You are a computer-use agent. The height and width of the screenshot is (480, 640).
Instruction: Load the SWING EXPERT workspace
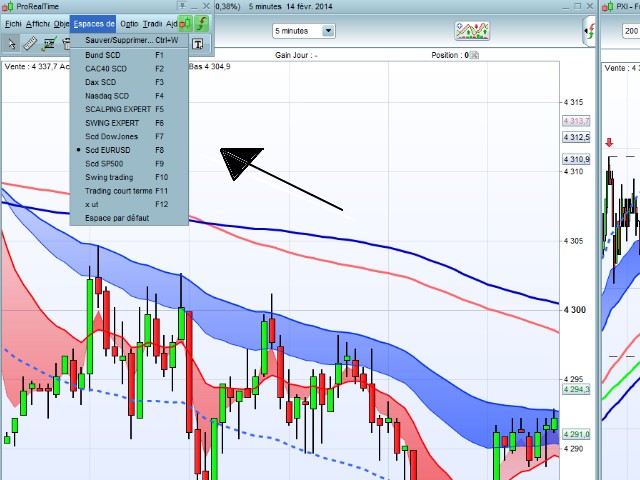coord(129,123)
